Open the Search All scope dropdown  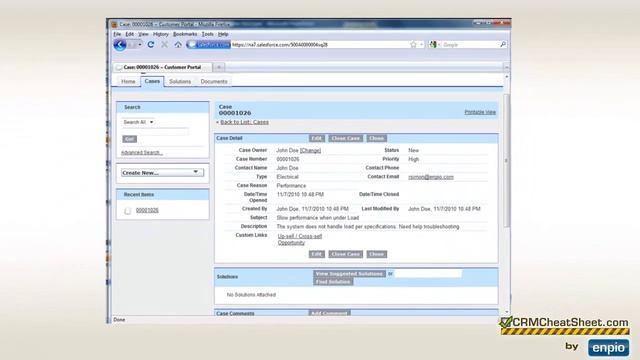(138, 122)
